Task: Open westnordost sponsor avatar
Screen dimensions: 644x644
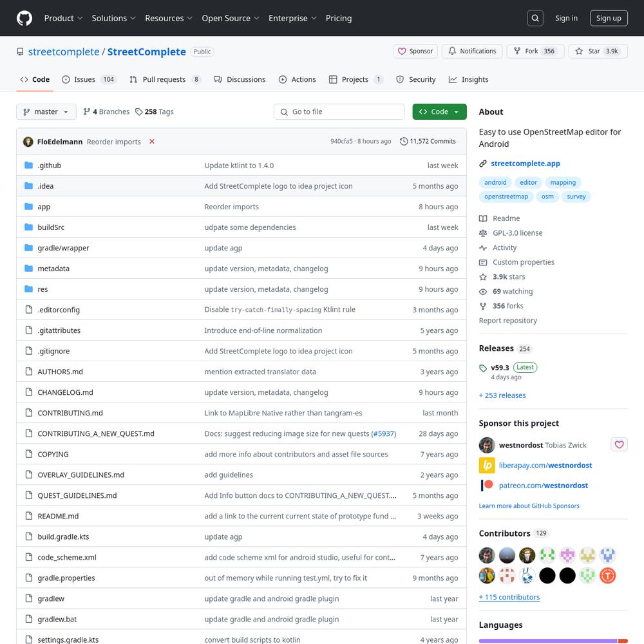Action: click(487, 445)
